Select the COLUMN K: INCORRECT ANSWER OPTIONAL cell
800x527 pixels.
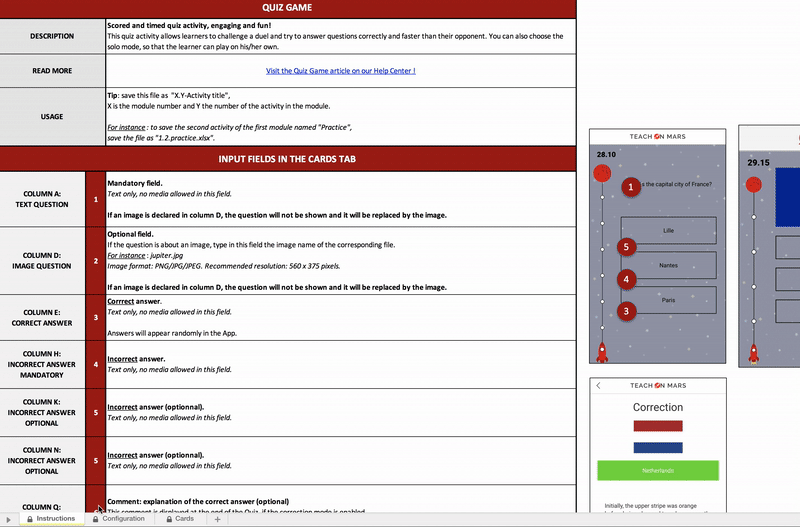pos(42,412)
